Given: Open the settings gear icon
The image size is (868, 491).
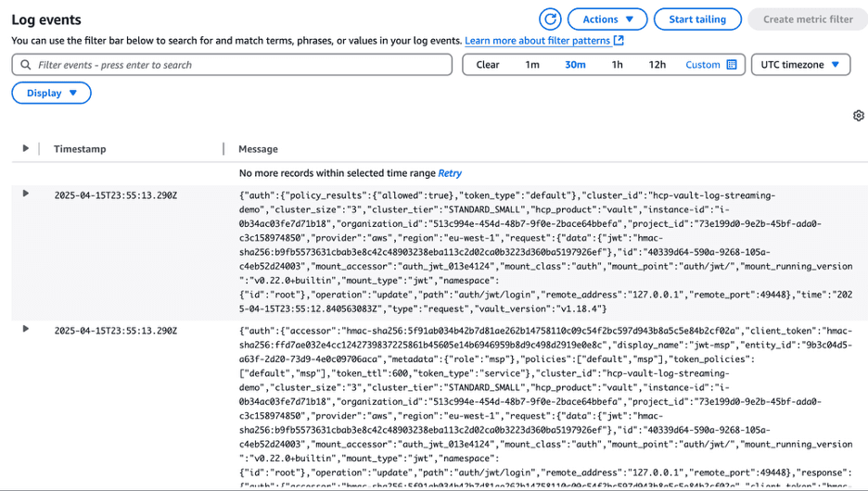Looking at the screenshot, I should [858, 116].
